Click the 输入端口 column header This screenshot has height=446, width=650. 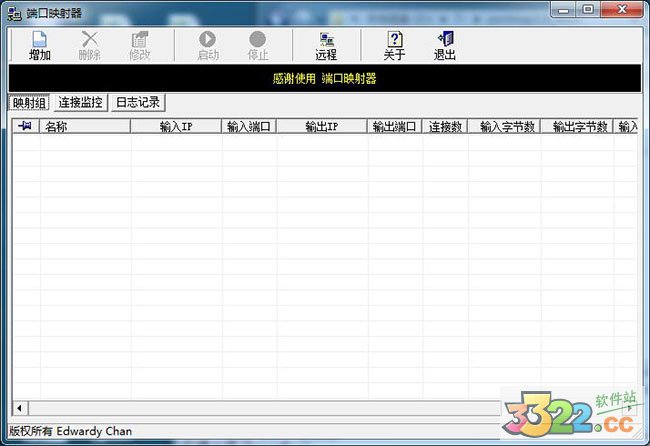point(249,127)
